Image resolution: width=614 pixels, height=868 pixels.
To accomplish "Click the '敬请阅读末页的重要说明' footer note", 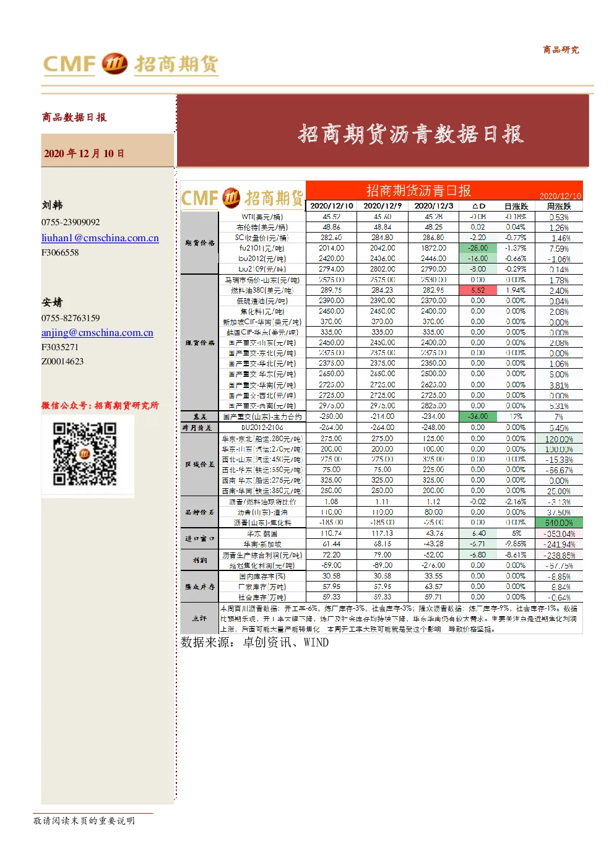I will pyautogui.click(x=84, y=821).
